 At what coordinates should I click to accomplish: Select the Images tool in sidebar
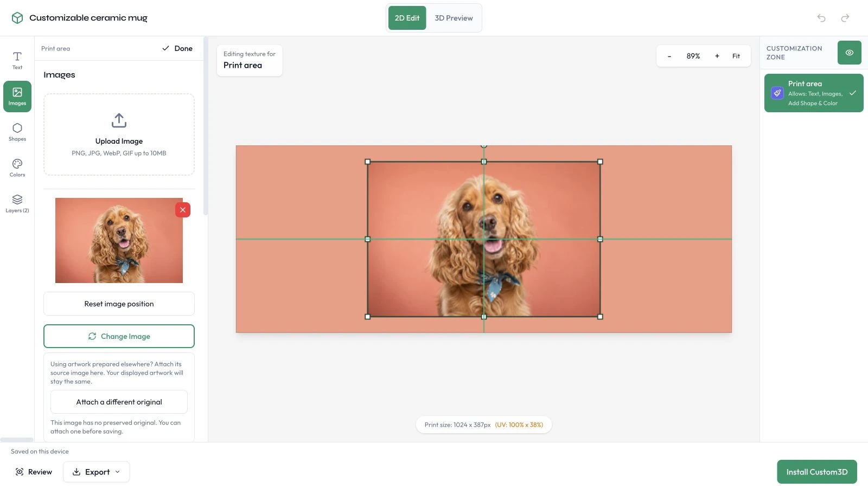pyautogui.click(x=17, y=97)
